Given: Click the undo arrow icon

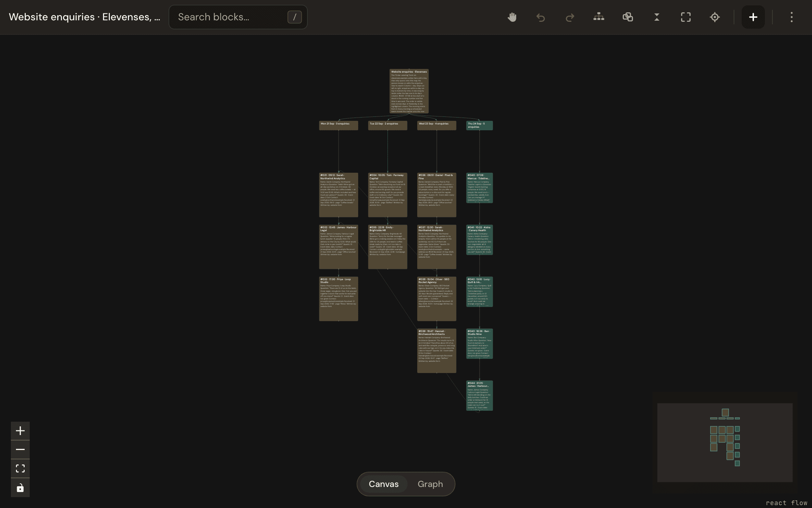Looking at the screenshot, I should tap(541, 17).
